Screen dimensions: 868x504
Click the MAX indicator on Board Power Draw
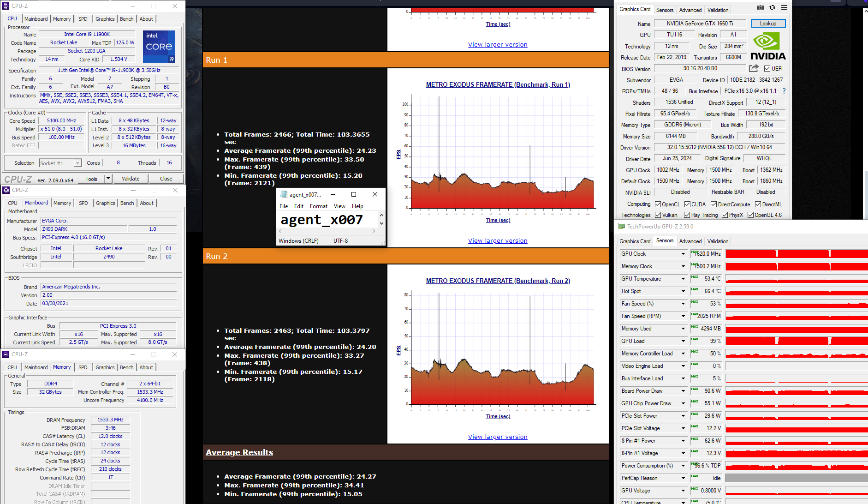pos(695,389)
